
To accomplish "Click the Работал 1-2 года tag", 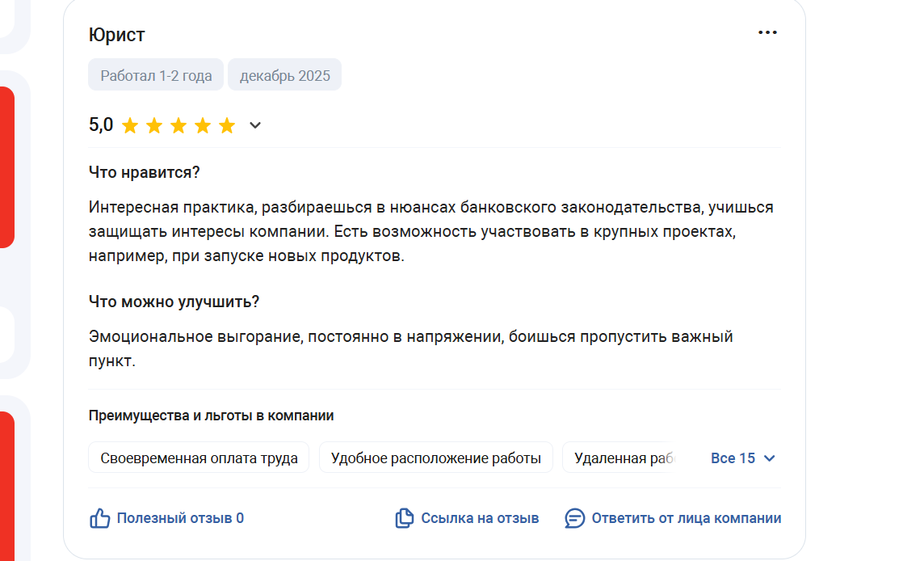I will tap(156, 75).
